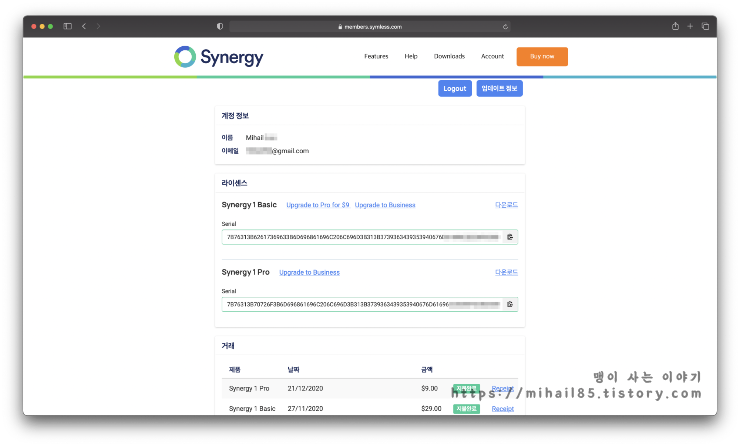Image resolution: width=740 pixels, height=446 pixels.
Task: Click the 거래 heading
Action: pyautogui.click(x=228, y=345)
